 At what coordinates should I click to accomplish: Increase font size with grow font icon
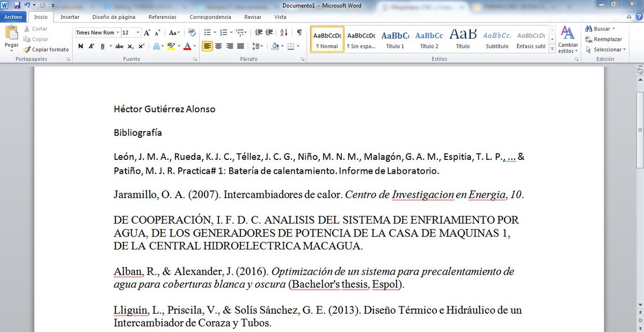point(147,33)
